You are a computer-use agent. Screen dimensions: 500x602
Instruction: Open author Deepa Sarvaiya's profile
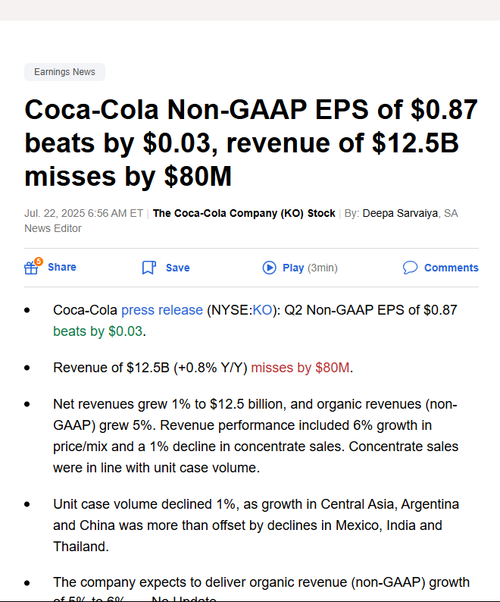pos(400,213)
